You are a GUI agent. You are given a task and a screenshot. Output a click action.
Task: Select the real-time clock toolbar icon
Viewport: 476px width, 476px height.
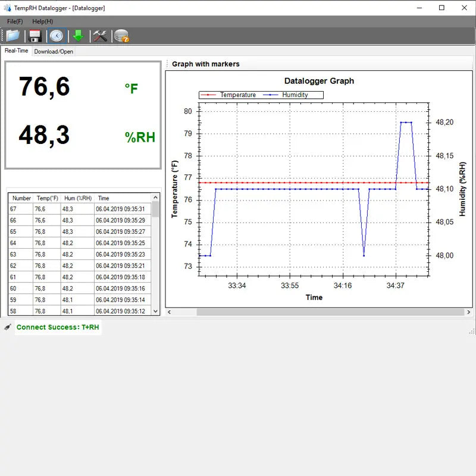point(56,36)
